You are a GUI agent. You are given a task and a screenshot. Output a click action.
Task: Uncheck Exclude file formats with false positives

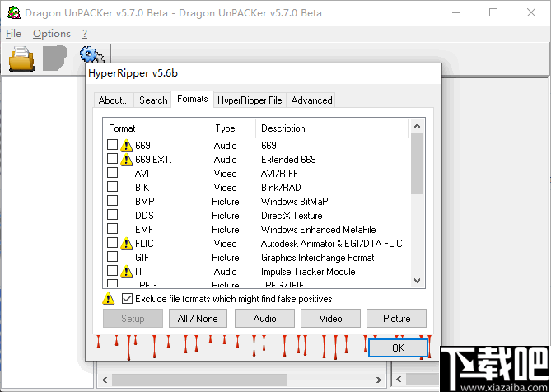pyautogui.click(x=127, y=299)
